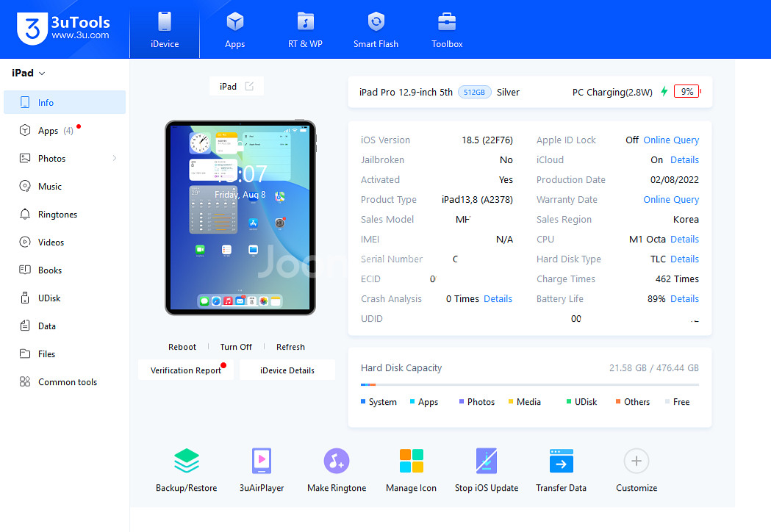The height and width of the screenshot is (532, 771).
Task: Click the Others orange legend swatch
Action: (618, 402)
